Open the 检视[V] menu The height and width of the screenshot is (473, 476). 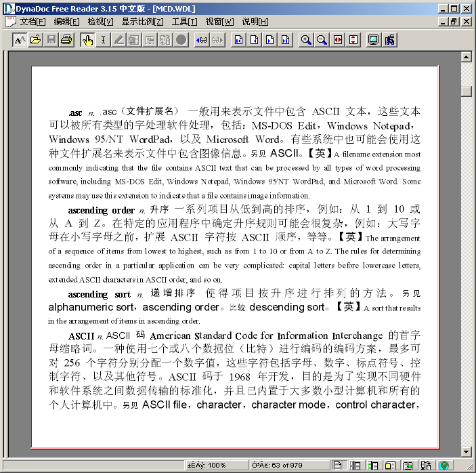(x=100, y=22)
